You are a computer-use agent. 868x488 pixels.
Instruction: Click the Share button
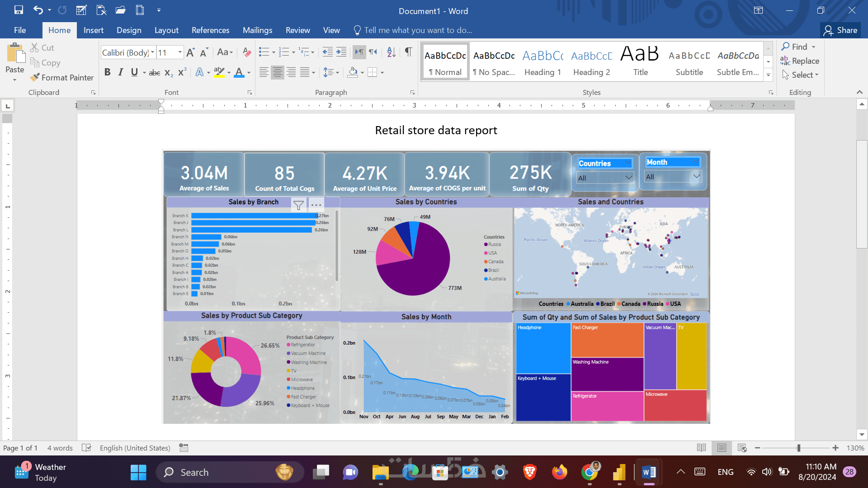click(840, 30)
